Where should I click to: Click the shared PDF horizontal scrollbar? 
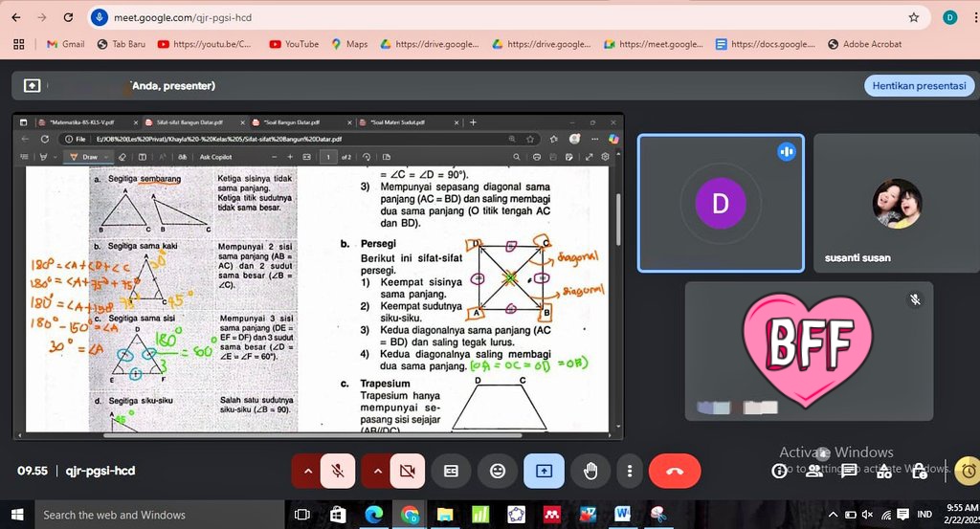click(313, 434)
